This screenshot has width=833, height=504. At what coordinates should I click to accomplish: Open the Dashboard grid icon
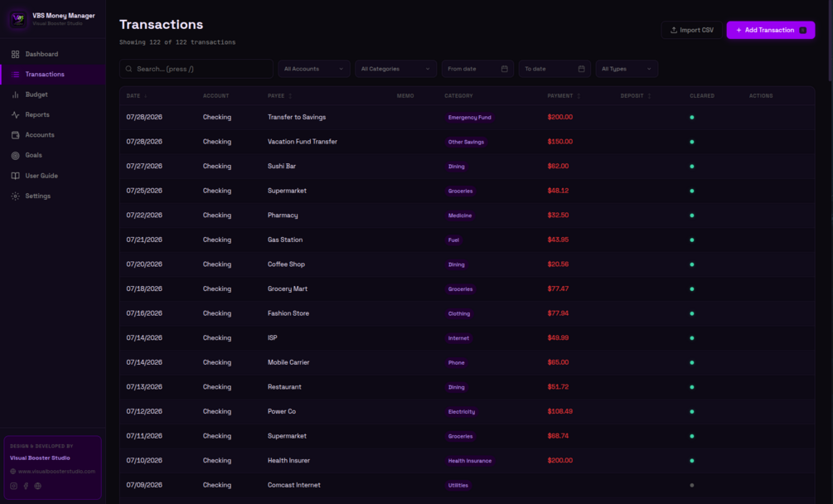click(16, 54)
